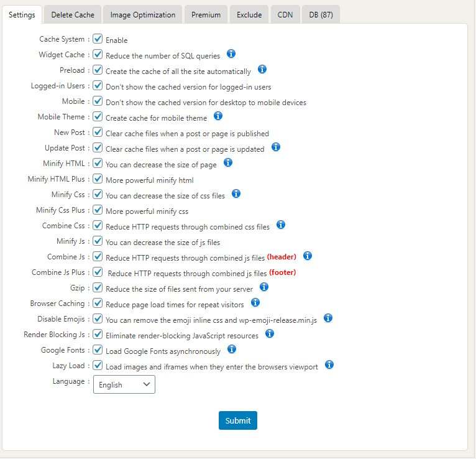Disable the Cache System checkbox
The image size is (476, 459).
pos(98,39)
